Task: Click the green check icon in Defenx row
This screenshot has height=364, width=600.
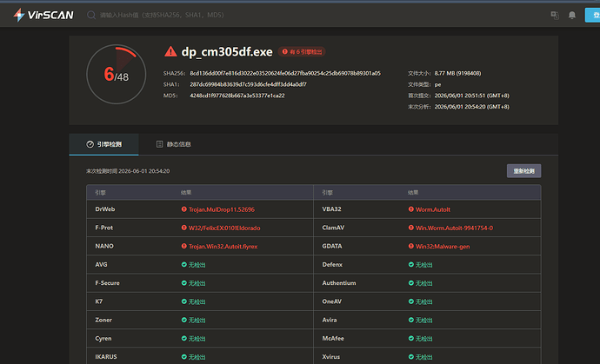Action: tap(411, 264)
